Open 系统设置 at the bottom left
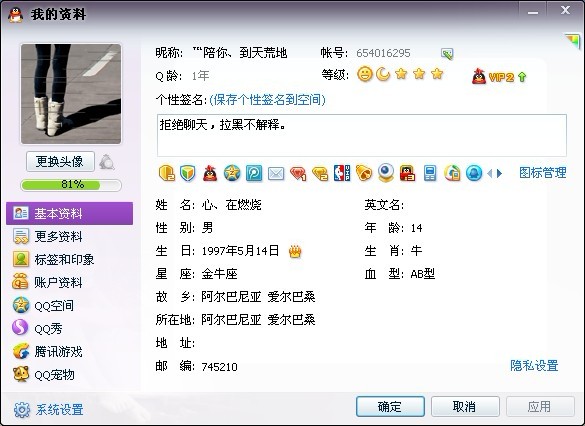The width and height of the screenshot is (585, 426). (x=49, y=410)
